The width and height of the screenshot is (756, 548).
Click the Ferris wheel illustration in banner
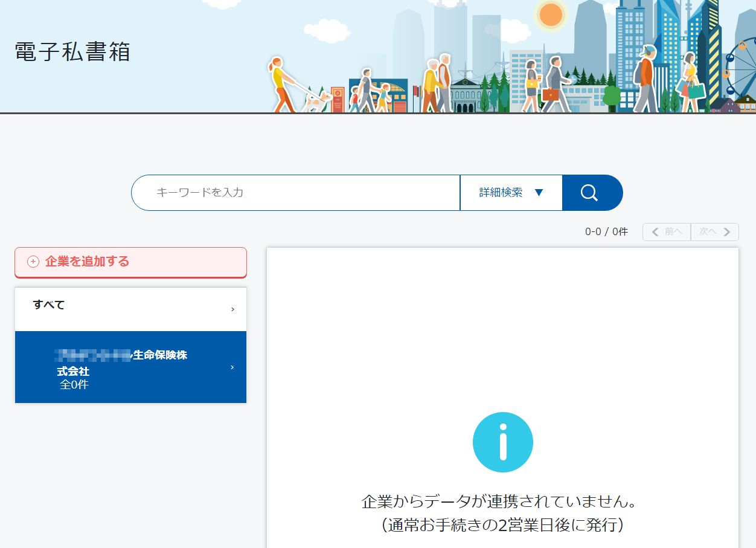click(x=741, y=66)
